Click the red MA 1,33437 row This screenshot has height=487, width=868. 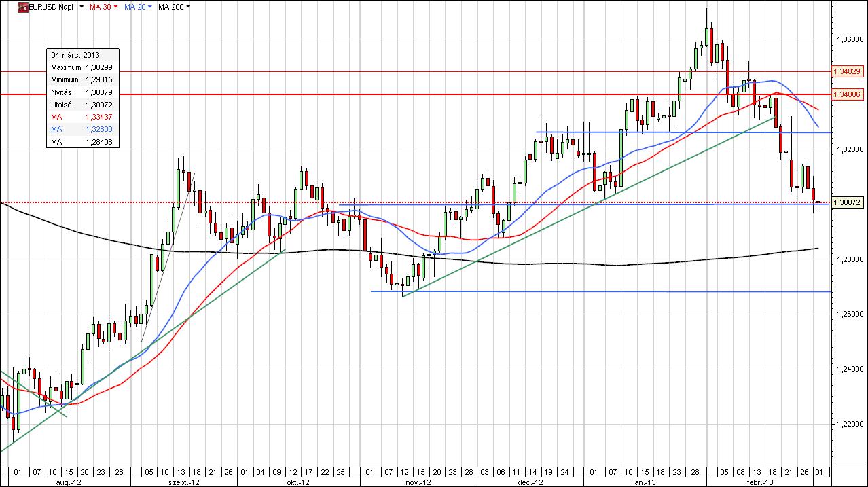(x=82, y=117)
